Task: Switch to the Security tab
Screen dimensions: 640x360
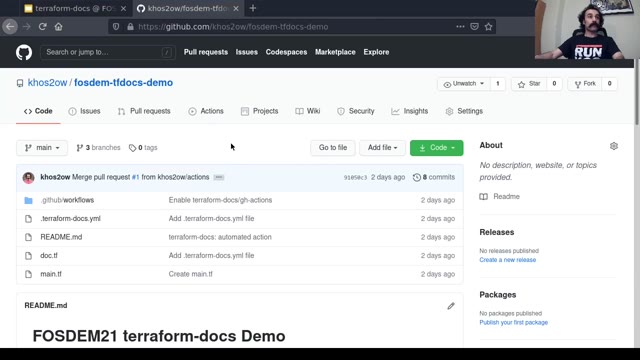Action: [x=356, y=111]
